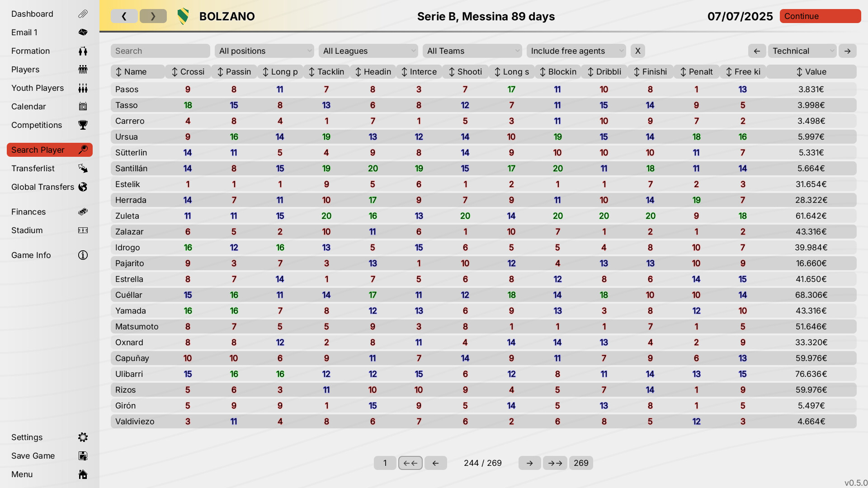
Task: Sort players by the Crossi column
Action: tap(188, 71)
